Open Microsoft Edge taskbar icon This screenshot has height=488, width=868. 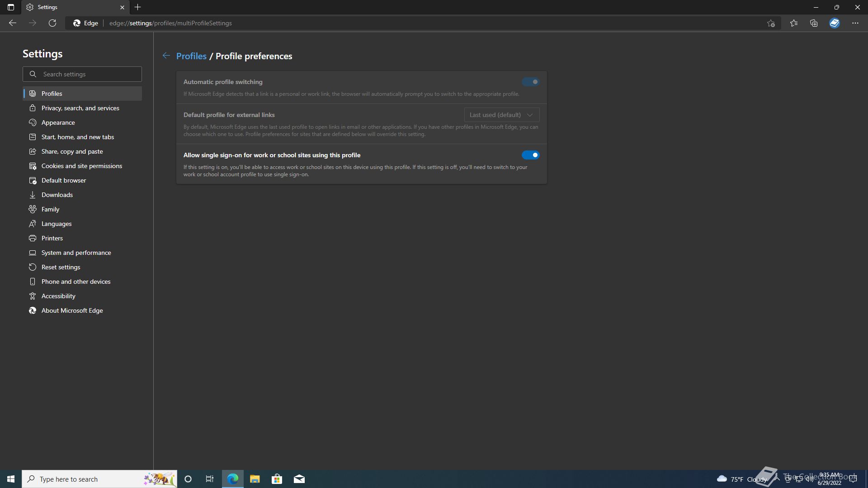pos(232,479)
